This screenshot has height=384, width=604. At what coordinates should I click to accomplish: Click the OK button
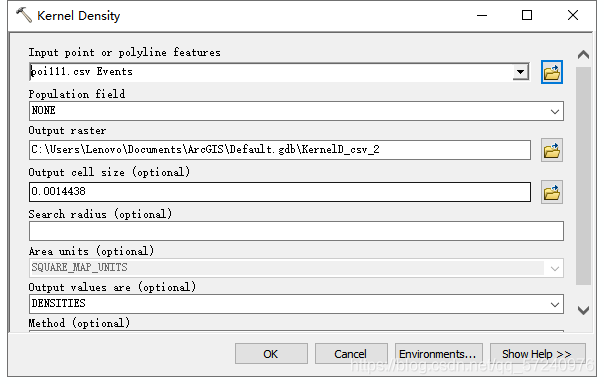pyautogui.click(x=271, y=354)
